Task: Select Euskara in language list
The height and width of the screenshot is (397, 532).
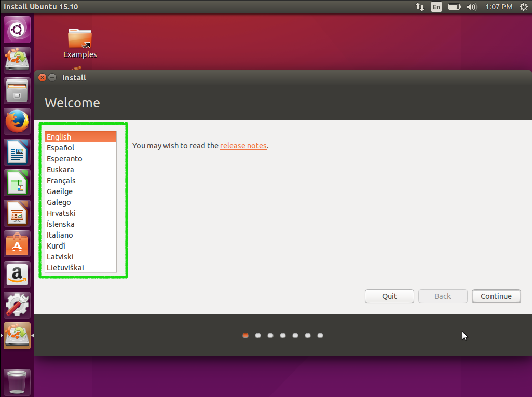Action: 81,170
